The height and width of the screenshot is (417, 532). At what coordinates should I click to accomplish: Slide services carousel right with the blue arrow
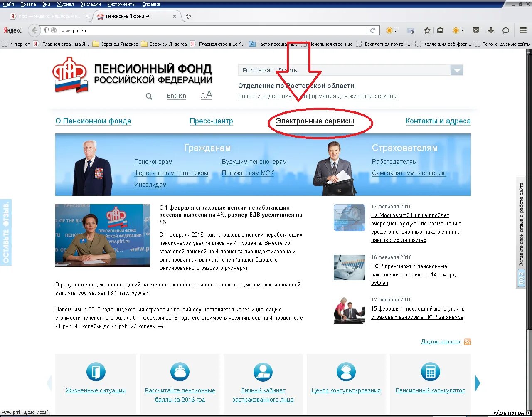(478, 383)
